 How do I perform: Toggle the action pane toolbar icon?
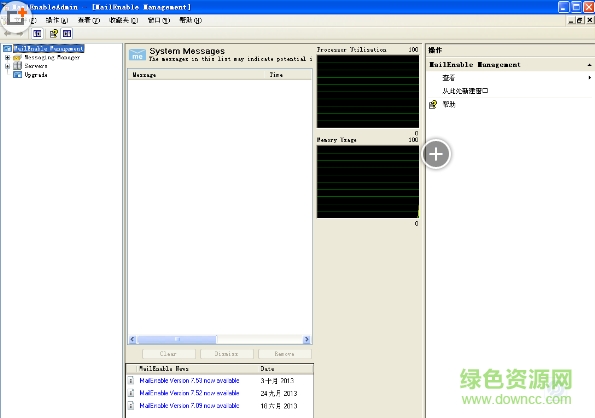67,34
